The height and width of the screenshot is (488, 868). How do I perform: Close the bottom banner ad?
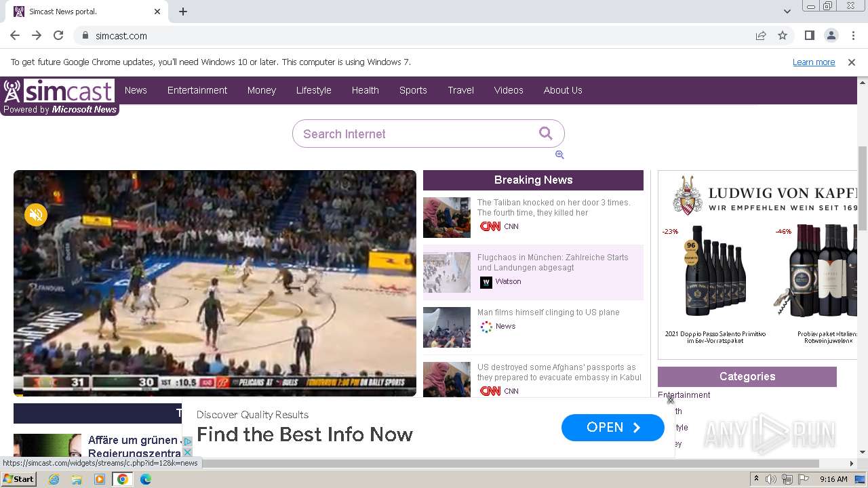(670, 400)
